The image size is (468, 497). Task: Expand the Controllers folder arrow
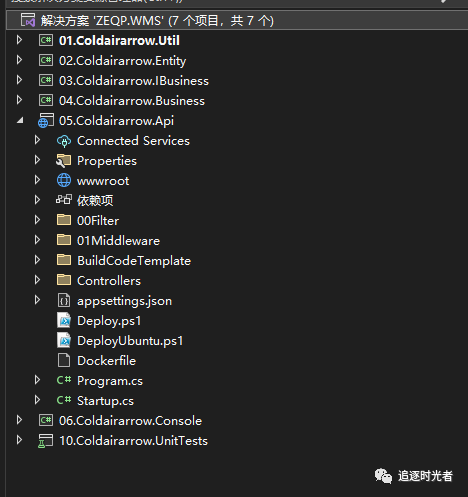click(37, 280)
